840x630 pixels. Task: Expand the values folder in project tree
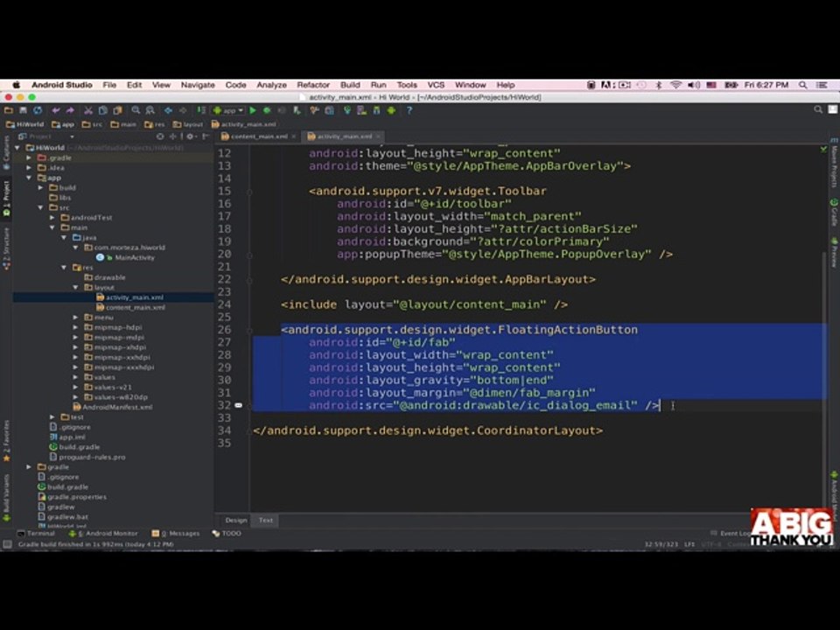point(75,377)
